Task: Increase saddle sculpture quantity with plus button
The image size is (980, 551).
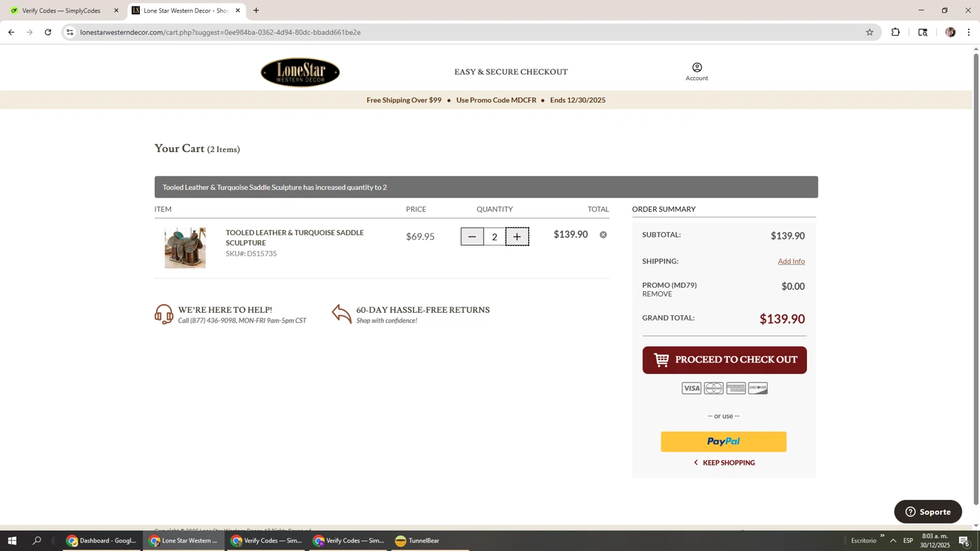Action: pos(517,236)
